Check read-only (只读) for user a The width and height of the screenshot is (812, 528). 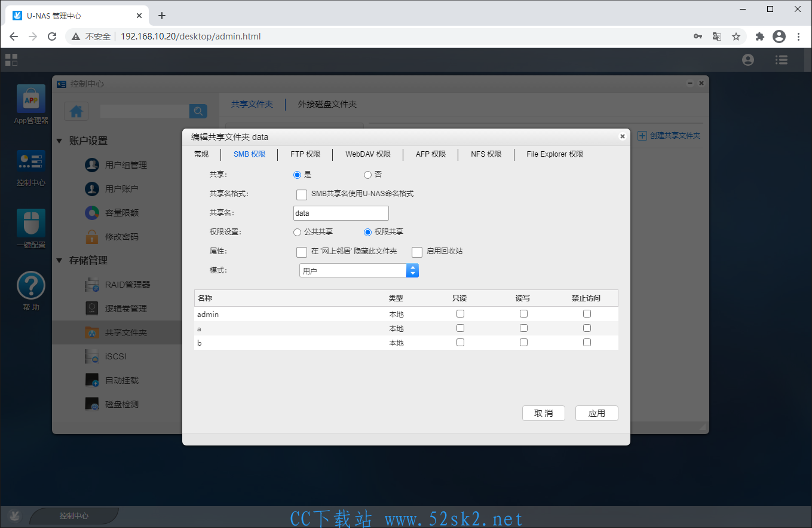click(460, 328)
